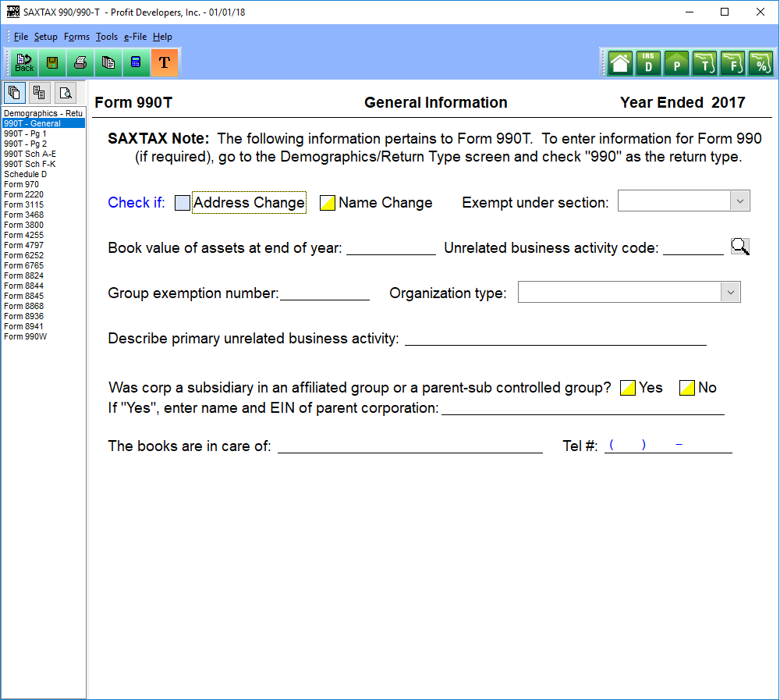
Task: Click the Book value of assets field
Action: click(391, 247)
